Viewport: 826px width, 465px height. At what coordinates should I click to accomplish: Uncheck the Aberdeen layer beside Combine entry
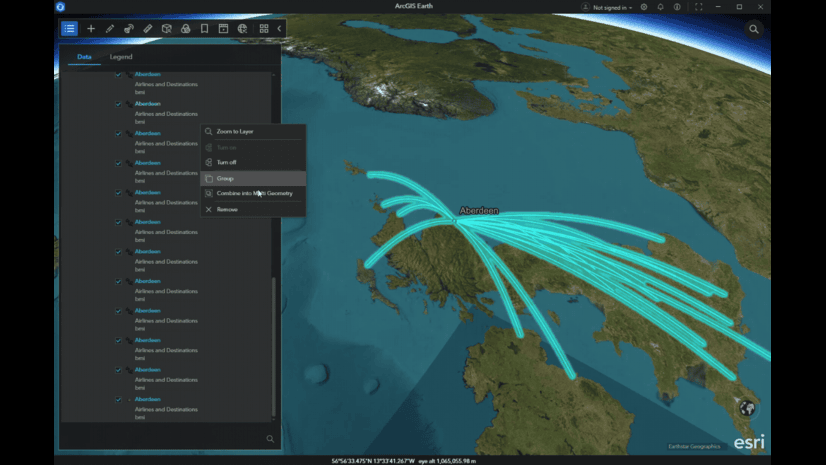(118, 192)
